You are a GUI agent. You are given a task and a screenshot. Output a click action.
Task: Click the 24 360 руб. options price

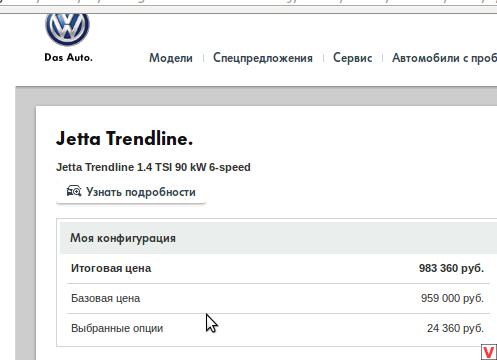(x=455, y=328)
